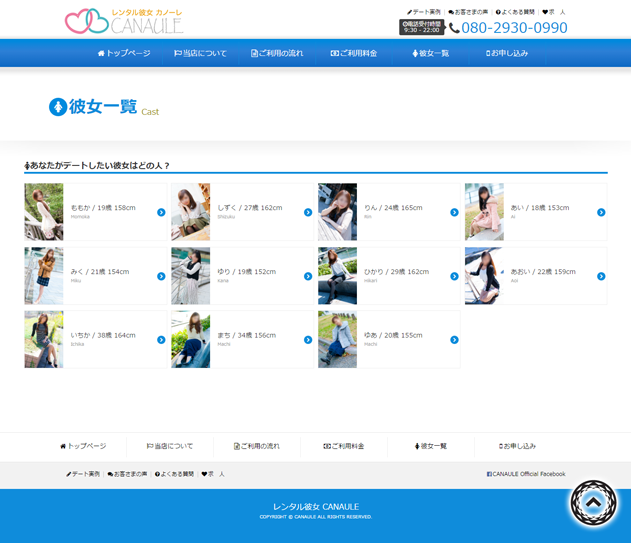The image size is (631, 543).
Task: Click the arrow icon in あい card
Action: (601, 212)
